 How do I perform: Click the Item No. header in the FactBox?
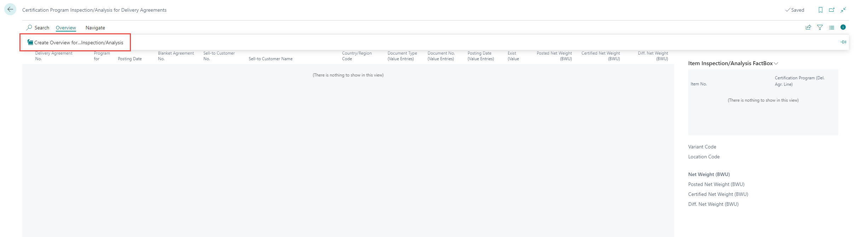tap(699, 84)
